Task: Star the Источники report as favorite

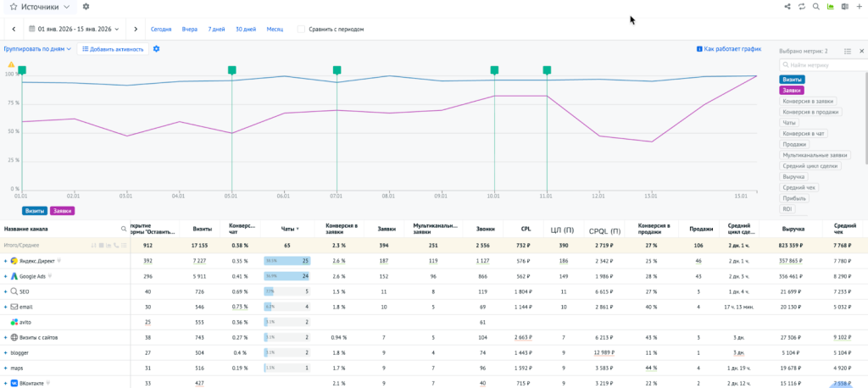Action: pyautogui.click(x=12, y=7)
